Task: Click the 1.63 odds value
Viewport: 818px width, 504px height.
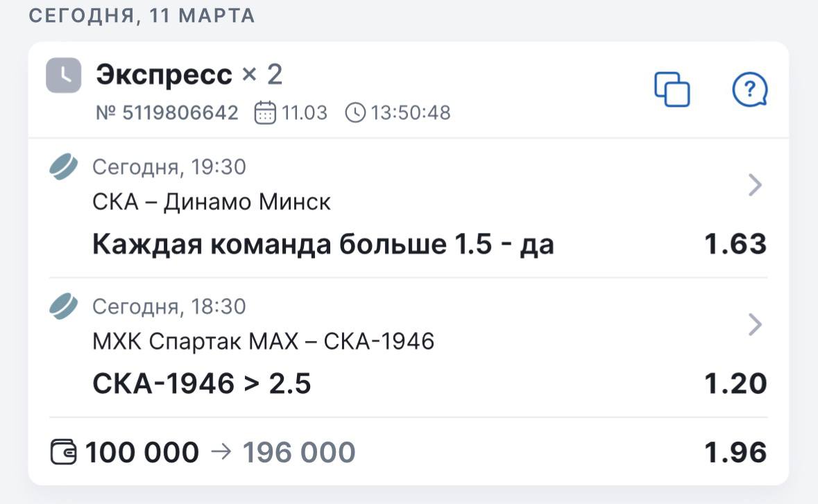Action: click(x=735, y=244)
